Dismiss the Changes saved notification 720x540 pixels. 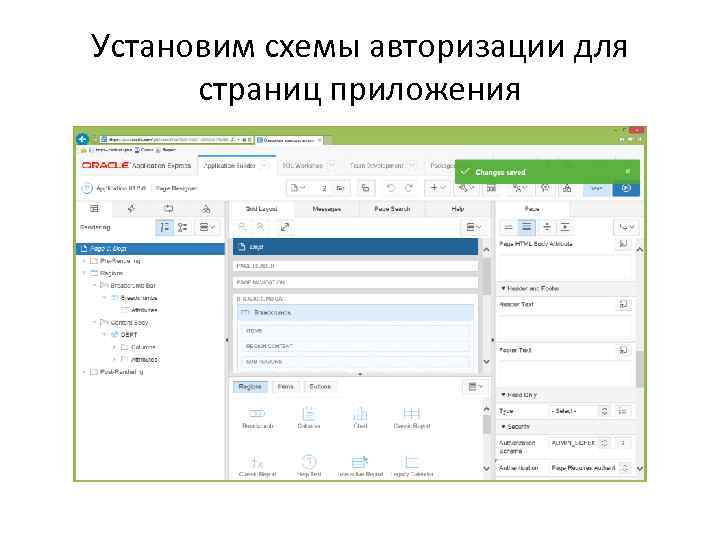[628, 172]
